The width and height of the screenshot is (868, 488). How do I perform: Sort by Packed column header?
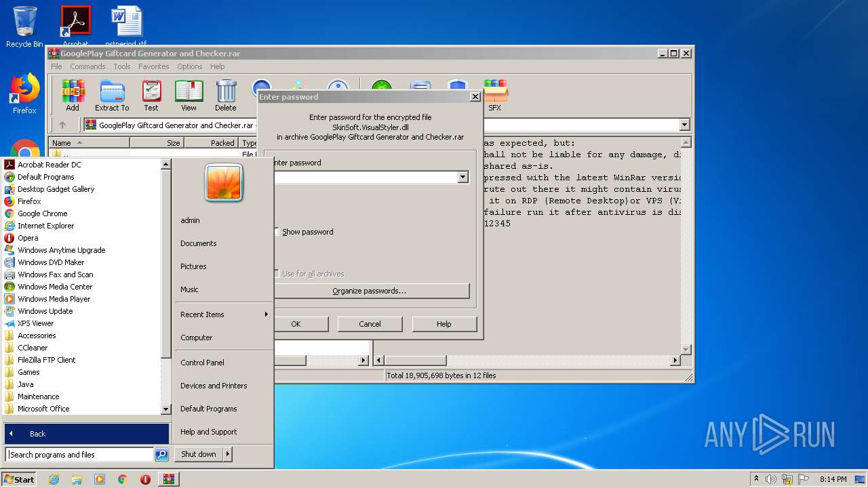(x=211, y=143)
